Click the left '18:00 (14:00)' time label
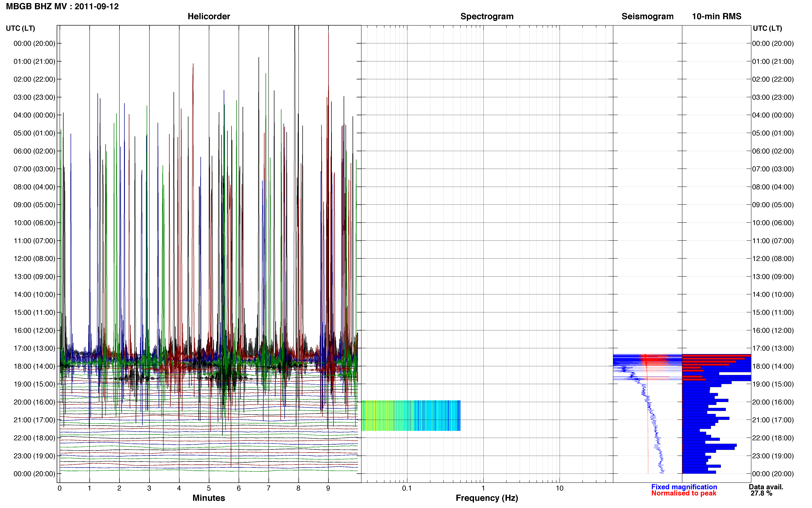 click(x=34, y=366)
